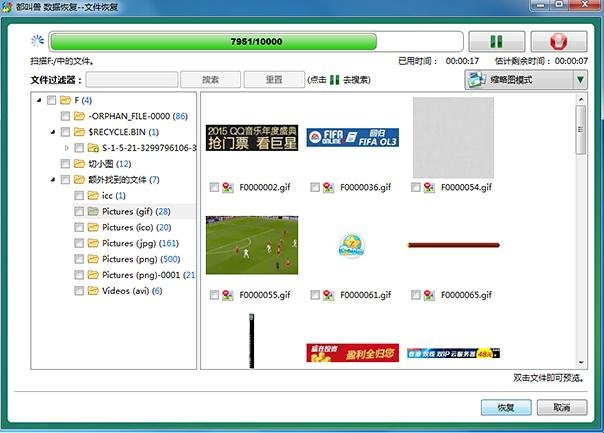604x433 pixels.
Task: Click the thumbnail mode picture icon
Action: pyautogui.click(x=476, y=80)
